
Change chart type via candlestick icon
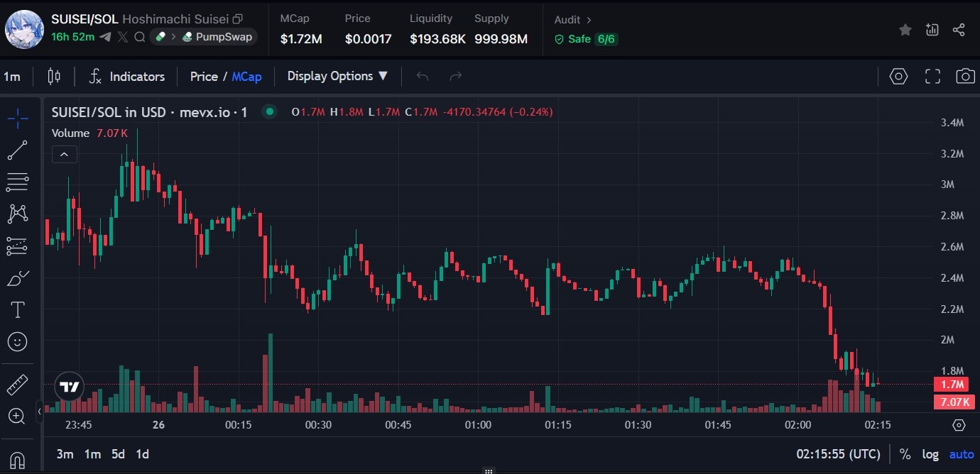54,77
